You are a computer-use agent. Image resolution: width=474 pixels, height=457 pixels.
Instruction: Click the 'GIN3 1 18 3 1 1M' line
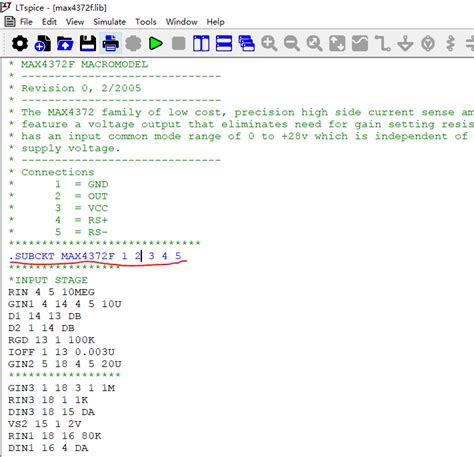click(61, 388)
